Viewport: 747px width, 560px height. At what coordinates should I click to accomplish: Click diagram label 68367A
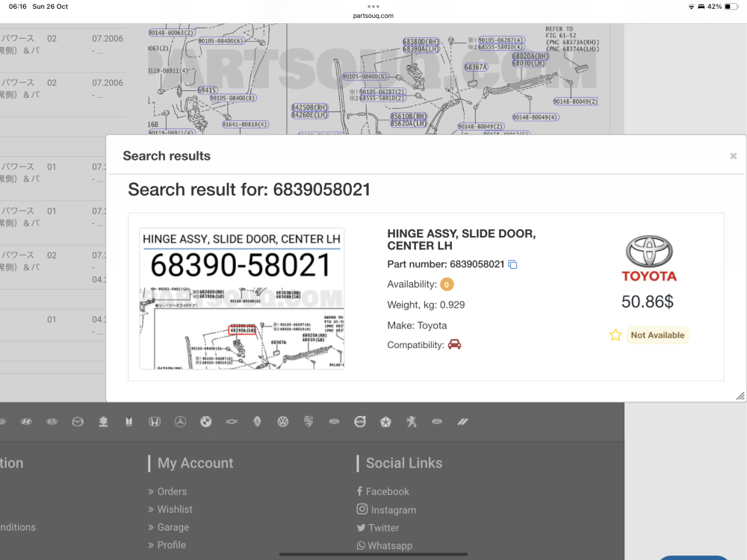476,67
